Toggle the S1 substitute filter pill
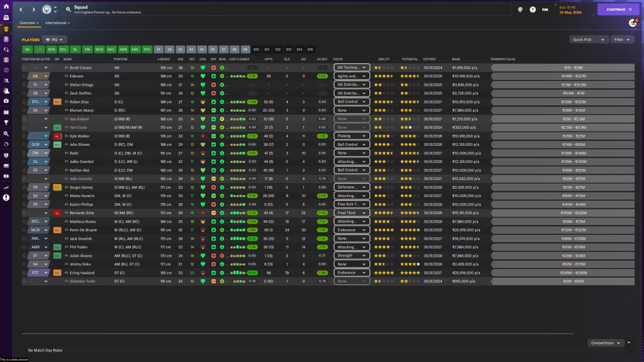 click(x=158, y=50)
